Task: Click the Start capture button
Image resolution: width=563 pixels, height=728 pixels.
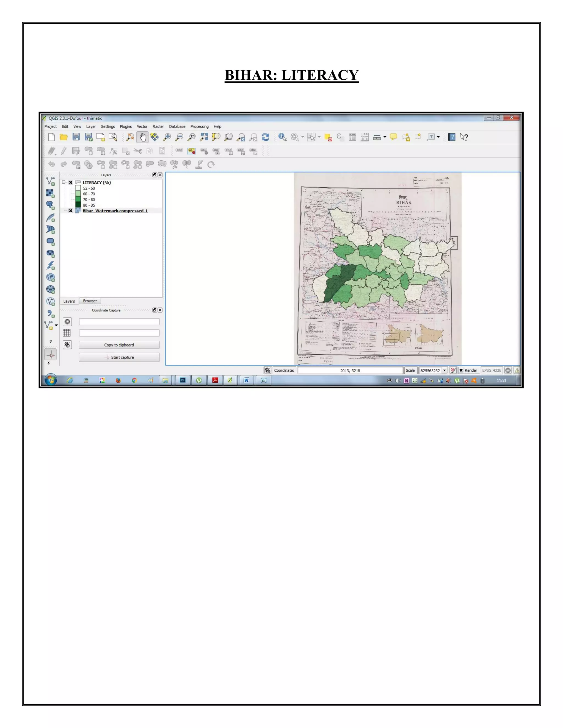Action: pyautogui.click(x=119, y=357)
